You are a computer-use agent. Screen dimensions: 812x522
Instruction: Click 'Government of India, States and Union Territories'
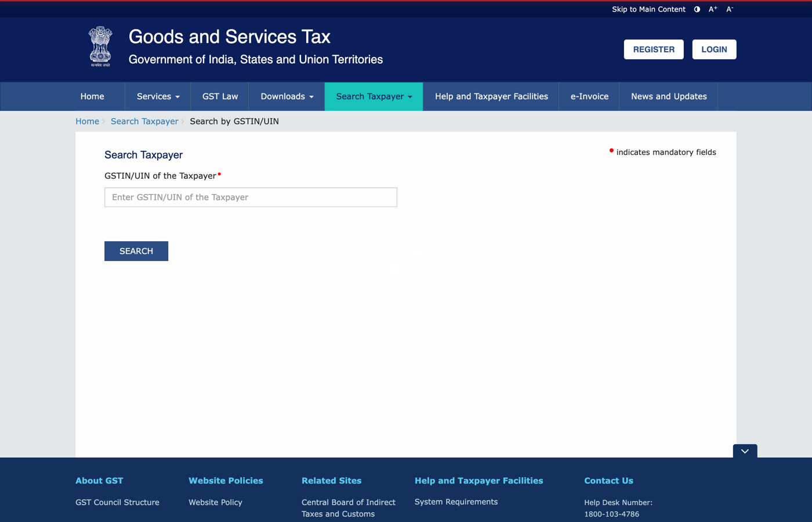tap(256, 59)
